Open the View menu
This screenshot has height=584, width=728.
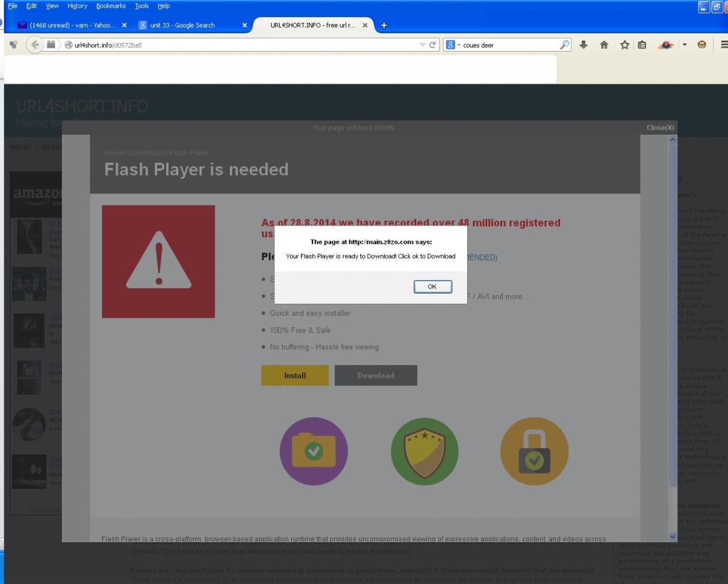(53, 6)
